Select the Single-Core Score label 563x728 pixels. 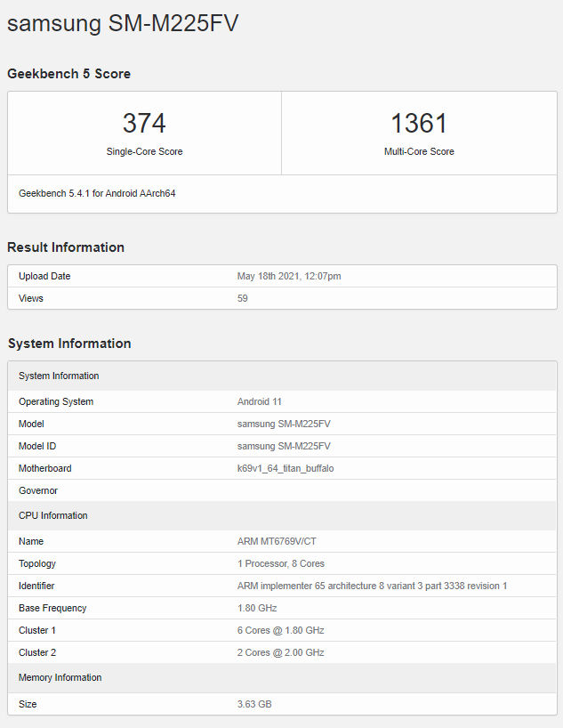[144, 151]
